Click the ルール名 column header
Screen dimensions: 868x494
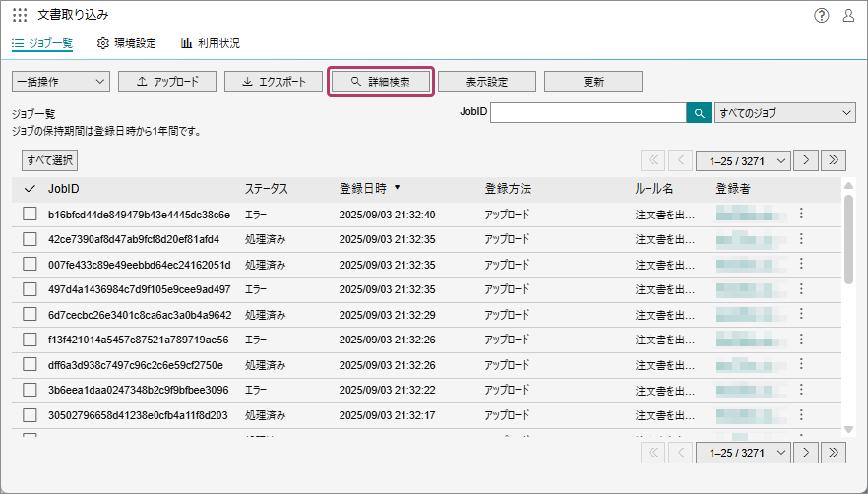(x=653, y=189)
